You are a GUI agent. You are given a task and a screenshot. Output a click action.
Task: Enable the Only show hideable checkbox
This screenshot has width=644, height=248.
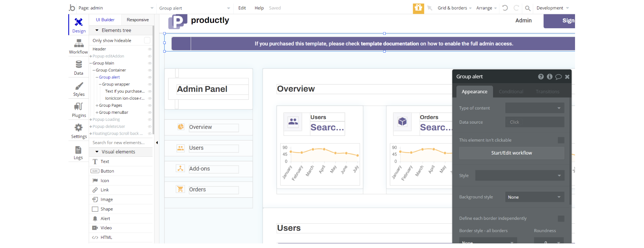coord(147,41)
